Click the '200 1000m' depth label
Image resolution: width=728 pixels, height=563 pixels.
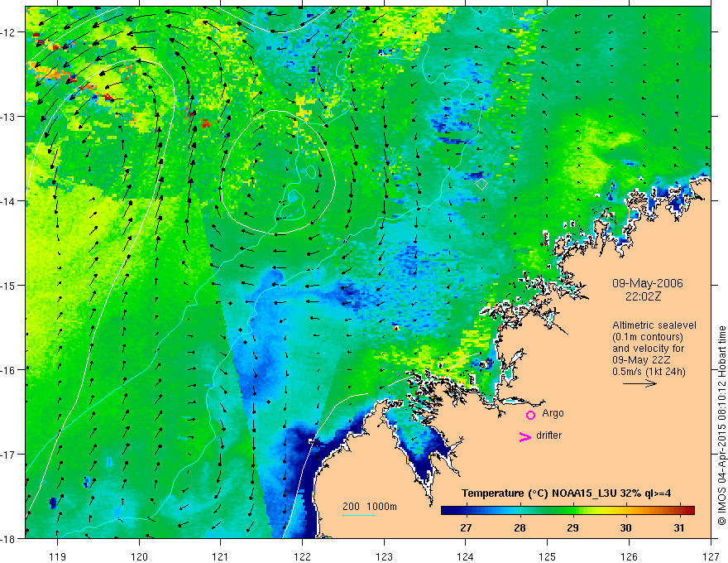(x=370, y=507)
